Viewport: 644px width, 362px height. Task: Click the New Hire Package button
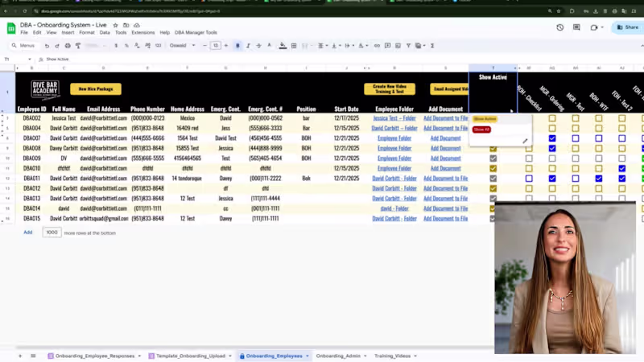[96, 89]
